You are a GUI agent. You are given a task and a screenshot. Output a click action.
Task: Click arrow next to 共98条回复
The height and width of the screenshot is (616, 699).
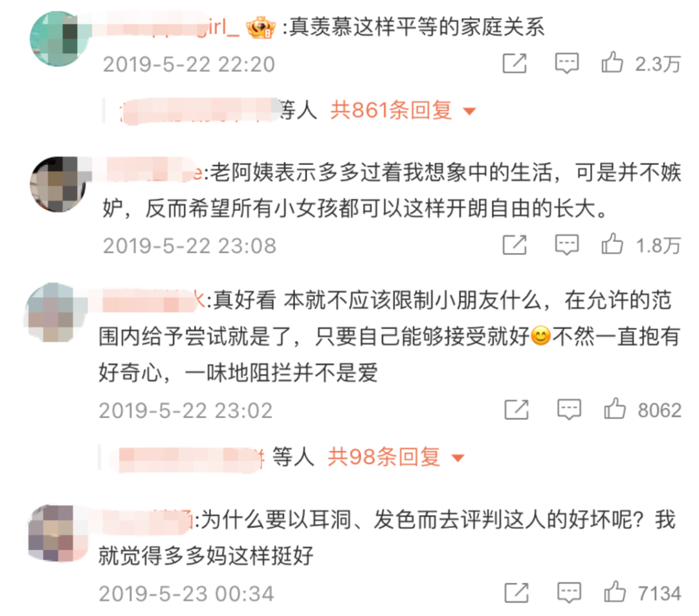pyautogui.click(x=458, y=457)
